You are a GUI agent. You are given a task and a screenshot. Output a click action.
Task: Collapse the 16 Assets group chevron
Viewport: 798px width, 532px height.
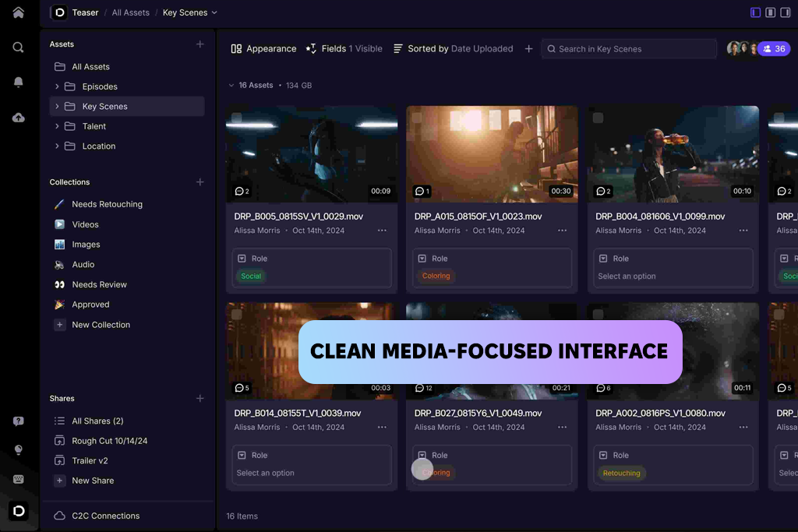click(231, 86)
